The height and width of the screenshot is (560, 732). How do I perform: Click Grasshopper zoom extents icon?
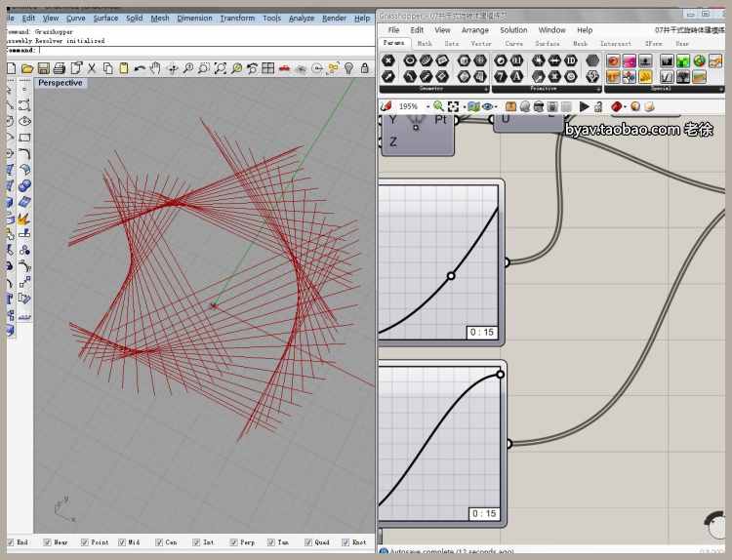pyautogui.click(x=455, y=106)
